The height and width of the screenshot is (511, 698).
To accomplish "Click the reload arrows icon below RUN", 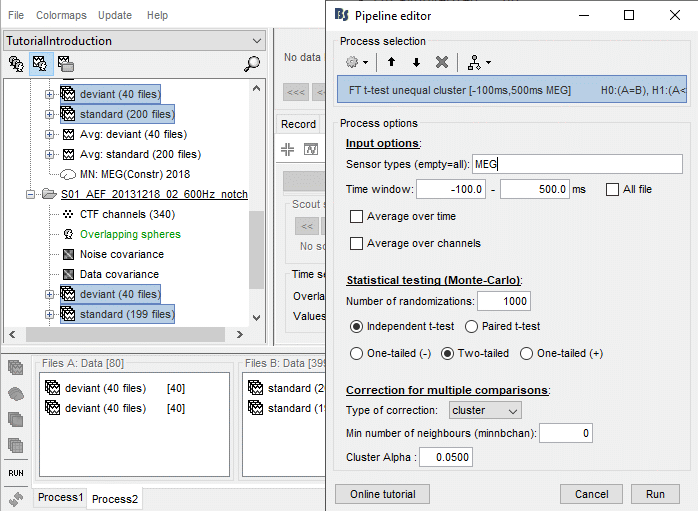I will (16, 497).
